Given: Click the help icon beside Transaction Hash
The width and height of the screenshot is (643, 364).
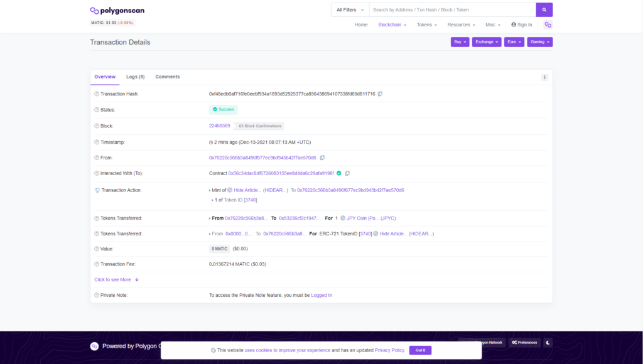Looking at the screenshot, I should pyautogui.click(x=97, y=94).
